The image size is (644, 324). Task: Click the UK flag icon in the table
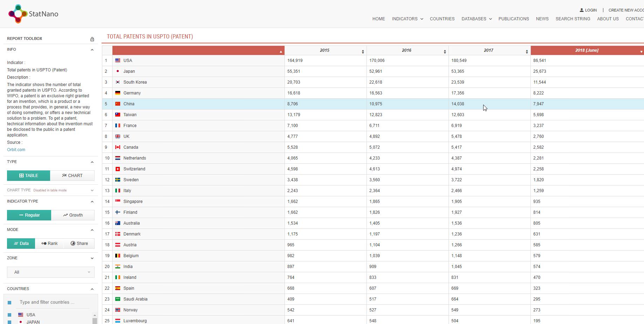(x=118, y=136)
